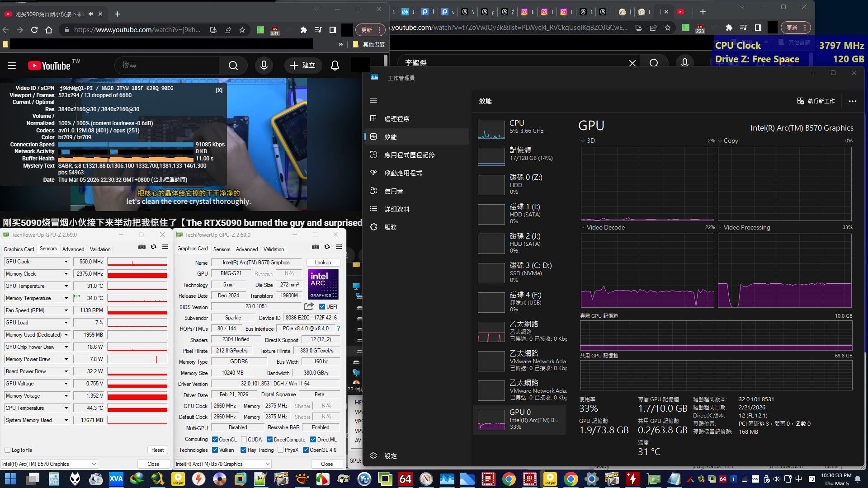The width and height of the screenshot is (868, 488).
Task: Open GPU selection combo box in Sensors window
Action: tap(49, 464)
